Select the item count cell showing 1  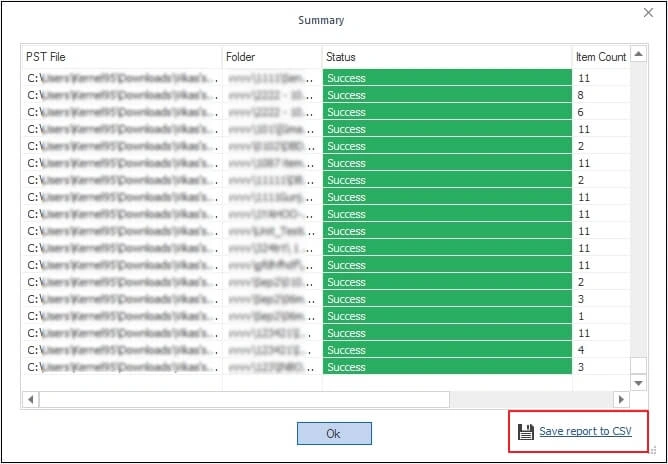[601, 316]
